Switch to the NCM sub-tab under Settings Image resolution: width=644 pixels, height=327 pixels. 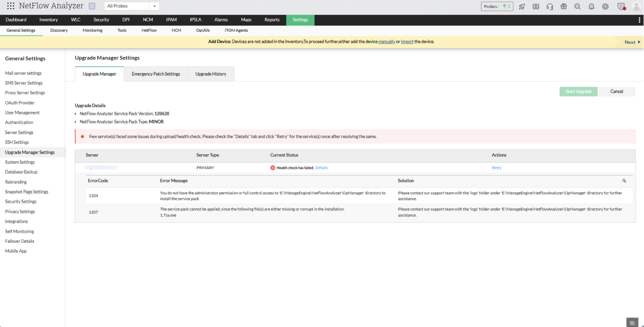(177, 30)
